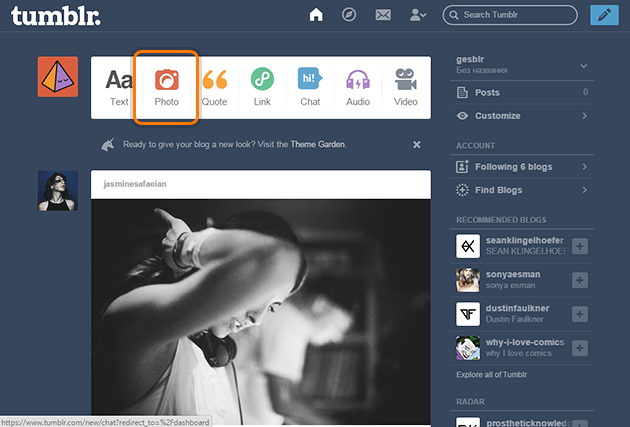Create a new Photo post

pyautogui.click(x=166, y=87)
